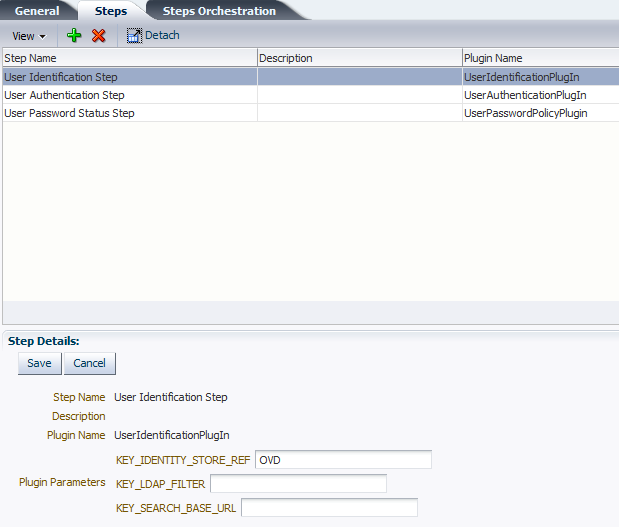Image resolution: width=619 pixels, height=527 pixels.
Task: Click the KEY_SEARCH_BASE_URL input field
Action: point(330,508)
